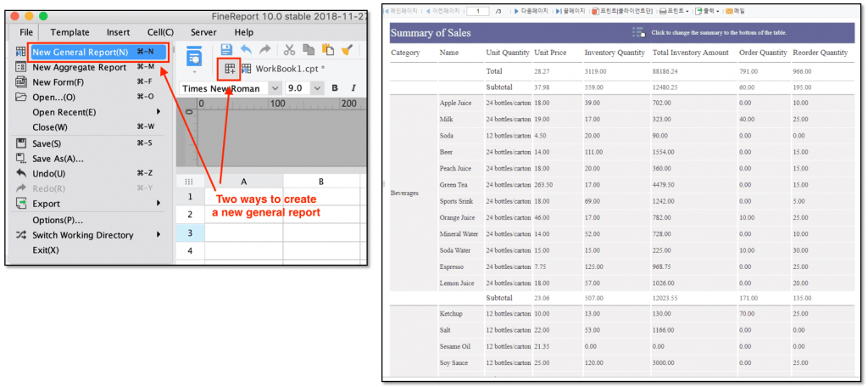Click the 이전페이지 previous page button
This screenshot has height=387, width=868.
442,11
